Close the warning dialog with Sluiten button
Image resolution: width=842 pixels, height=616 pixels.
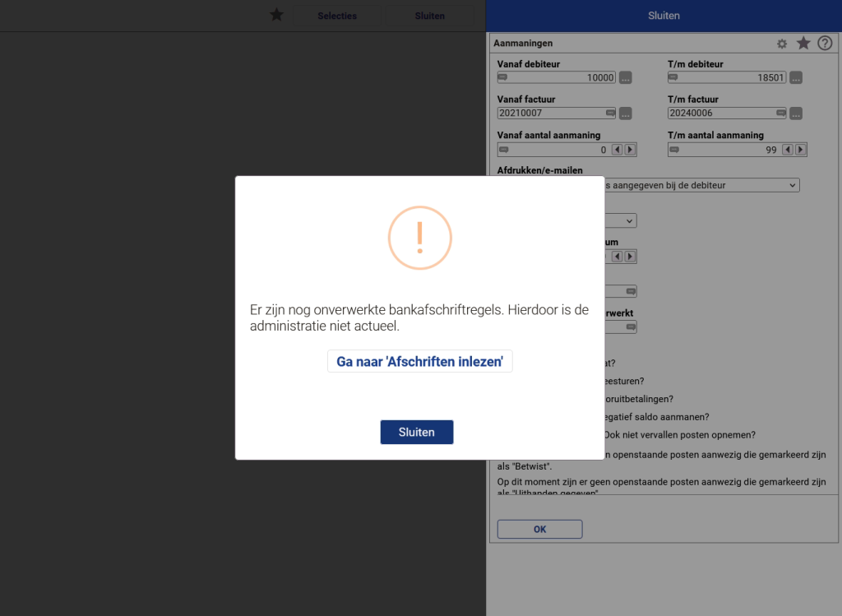pos(416,432)
